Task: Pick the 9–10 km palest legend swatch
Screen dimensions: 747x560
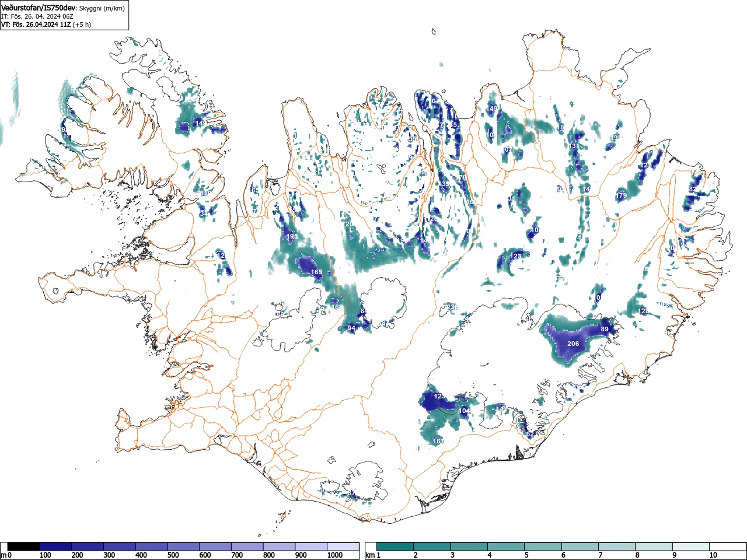Action: pos(692,547)
